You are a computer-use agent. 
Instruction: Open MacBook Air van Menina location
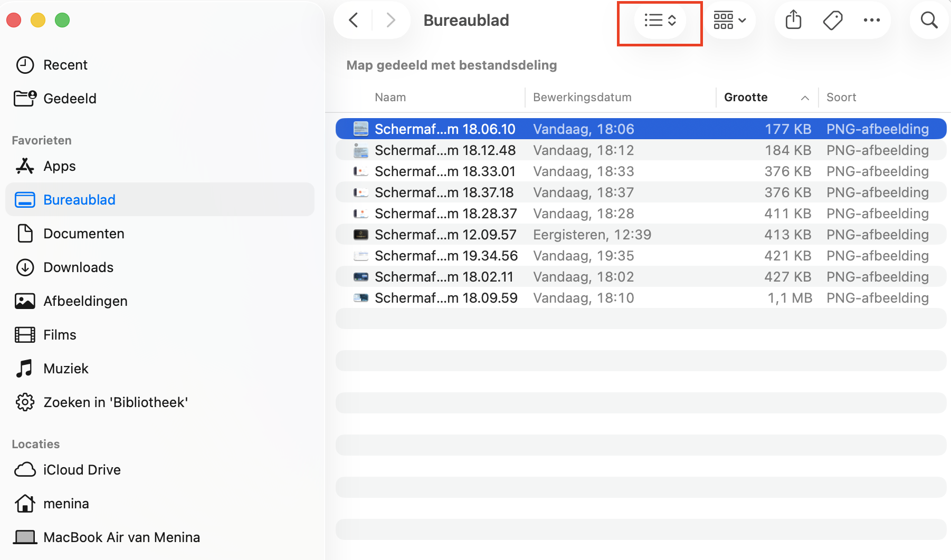point(121,537)
